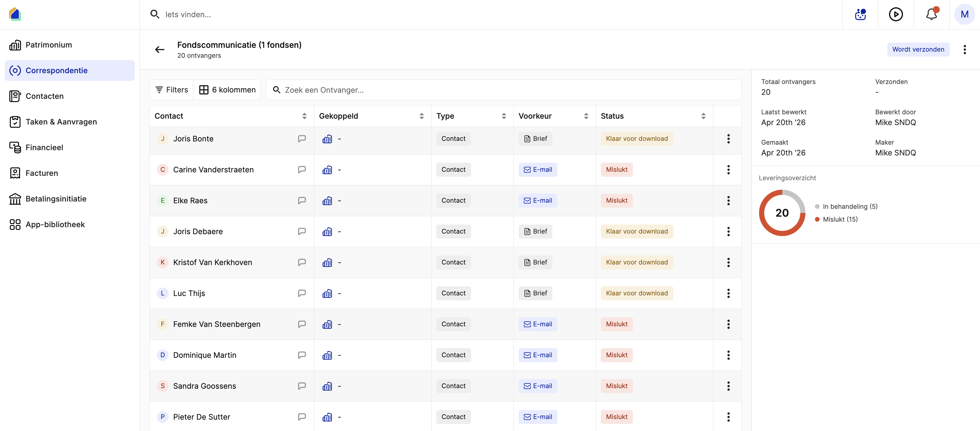Open comment icon for Joris Debaere
Image resolution: width=980 pixels, height=431 pixels.
point(302,231)
